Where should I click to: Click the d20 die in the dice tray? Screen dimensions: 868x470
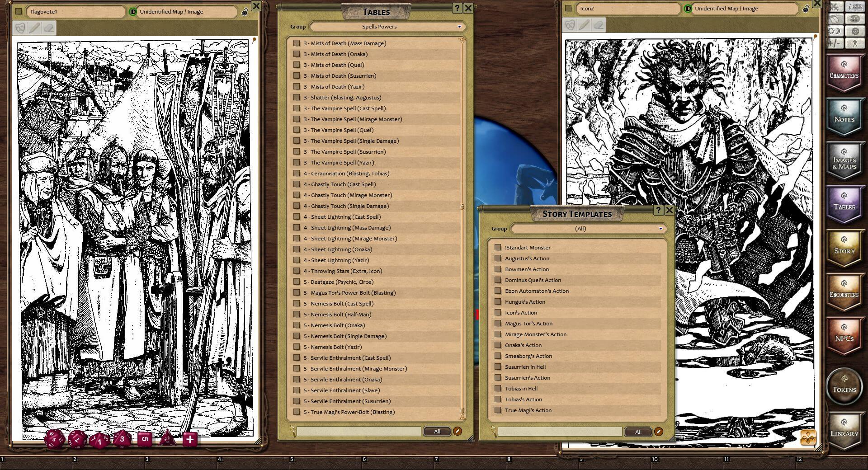55,439
